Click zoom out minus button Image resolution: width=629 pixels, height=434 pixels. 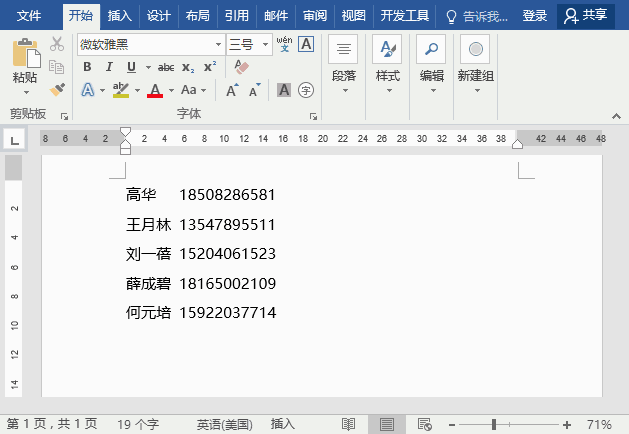pos(452,424)
